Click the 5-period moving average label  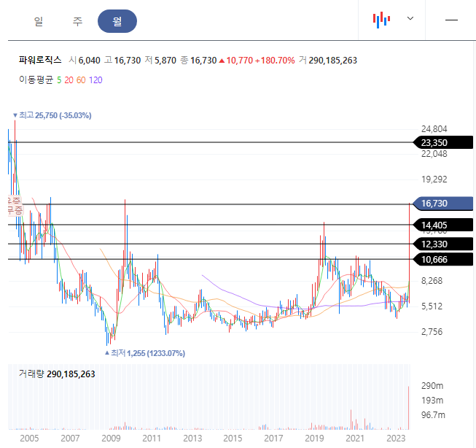59,80
